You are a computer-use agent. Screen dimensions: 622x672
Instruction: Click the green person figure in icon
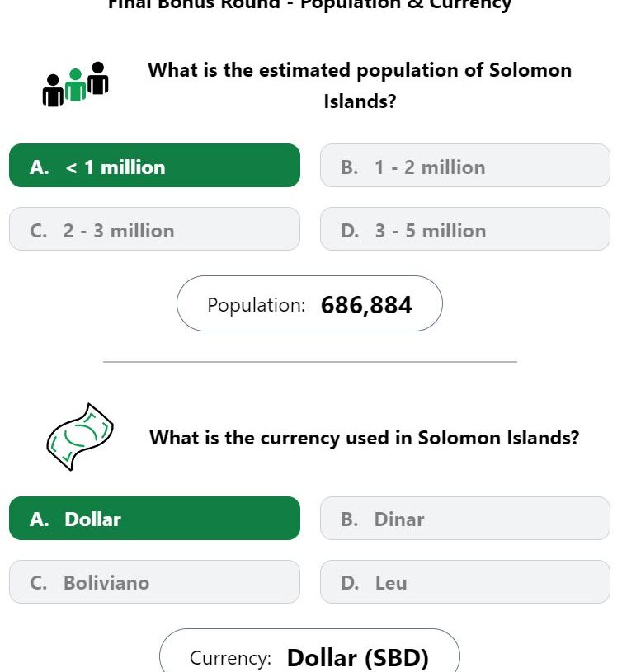[x=75, y=85]
